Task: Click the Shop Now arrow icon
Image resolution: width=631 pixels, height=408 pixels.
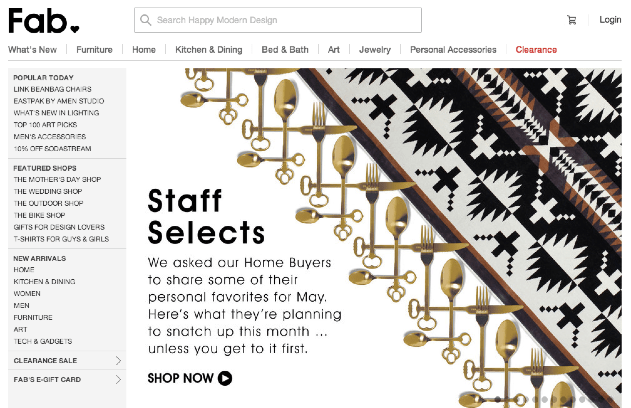Action: point(225,378)
